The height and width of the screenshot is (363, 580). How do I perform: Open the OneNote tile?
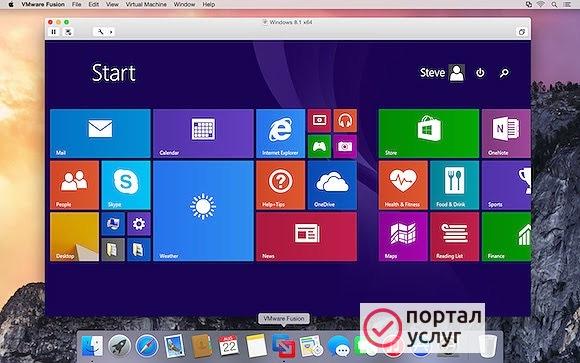[x=506, y=133]
